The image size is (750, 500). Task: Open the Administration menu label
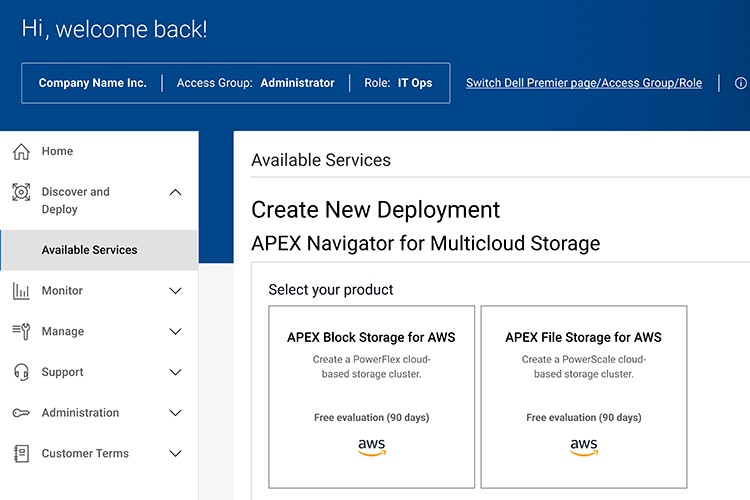pos(80,412)
